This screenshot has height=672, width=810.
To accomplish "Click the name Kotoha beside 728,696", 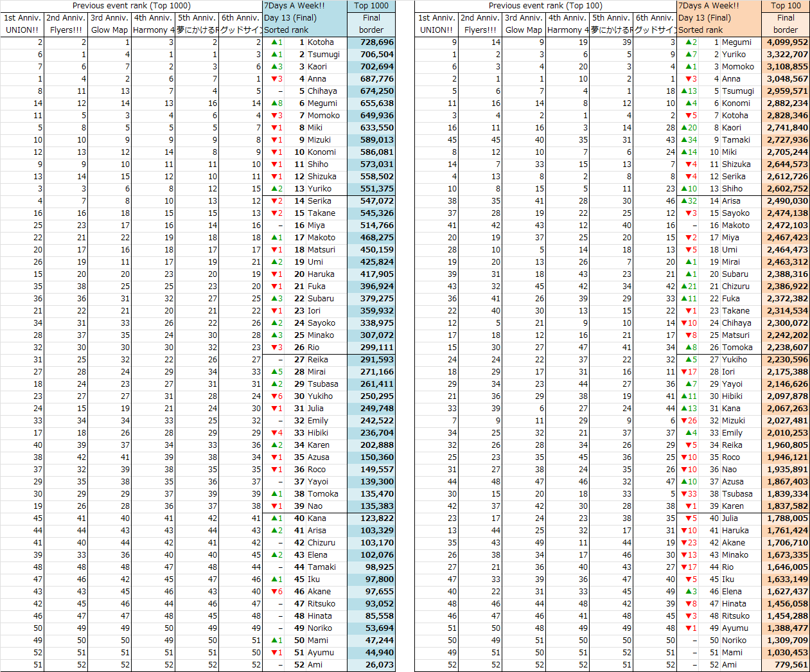I will click(x=321, y=42).
